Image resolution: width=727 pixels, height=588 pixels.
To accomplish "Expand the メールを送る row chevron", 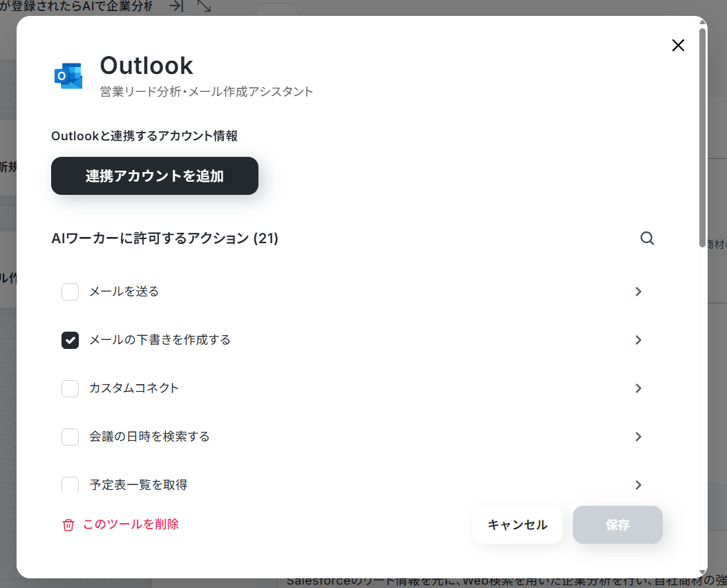I will pyautogui.click(x=639, y=292).
